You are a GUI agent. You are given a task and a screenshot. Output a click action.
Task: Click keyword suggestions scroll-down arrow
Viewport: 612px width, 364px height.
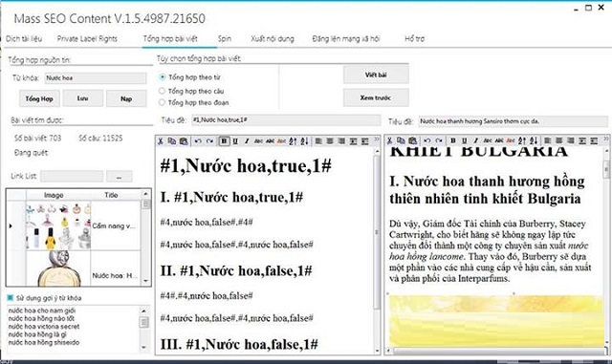tap(144, 347)
